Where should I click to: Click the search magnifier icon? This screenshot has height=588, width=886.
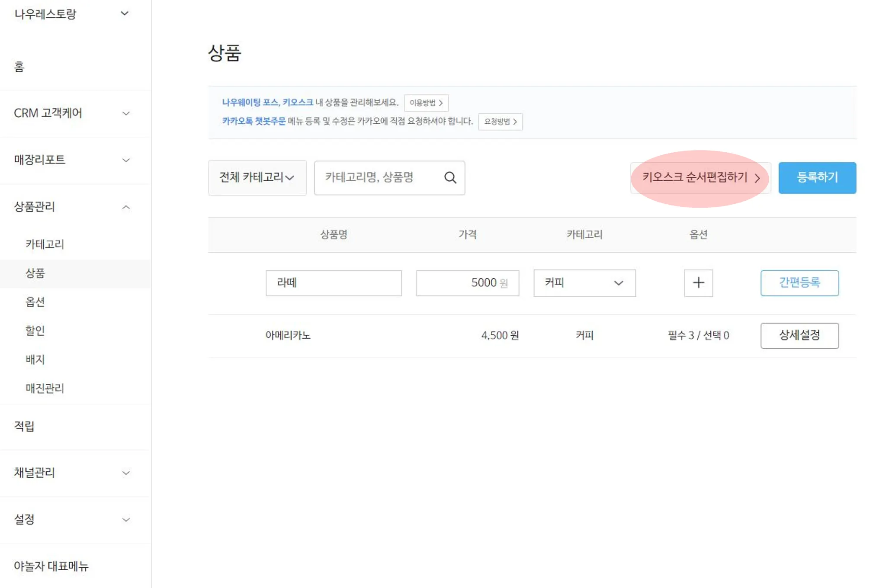tap(450, 178)
